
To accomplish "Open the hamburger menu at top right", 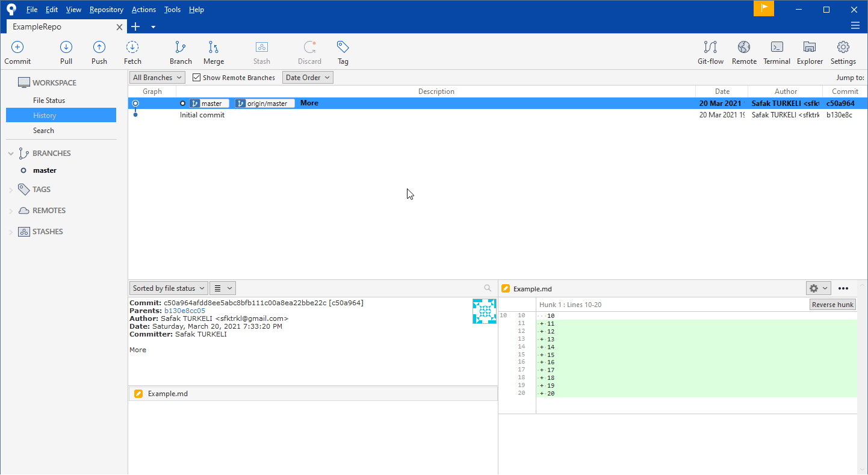I will 855,25.
